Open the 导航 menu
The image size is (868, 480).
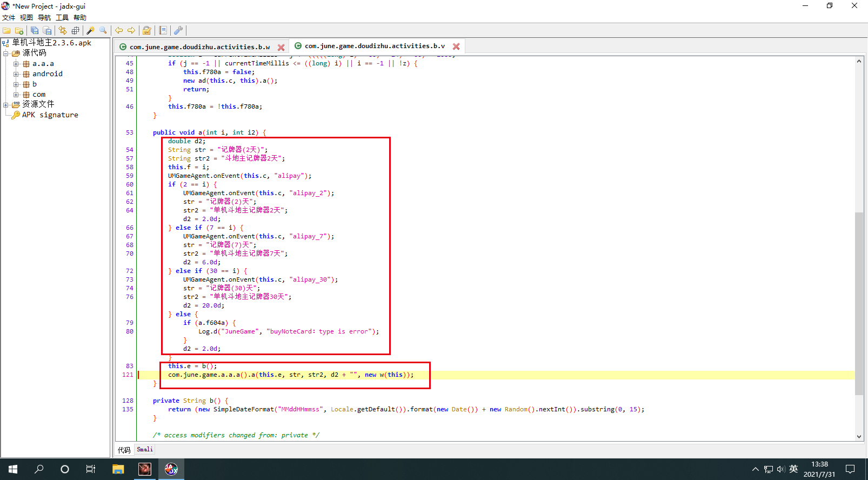[44, 17]
